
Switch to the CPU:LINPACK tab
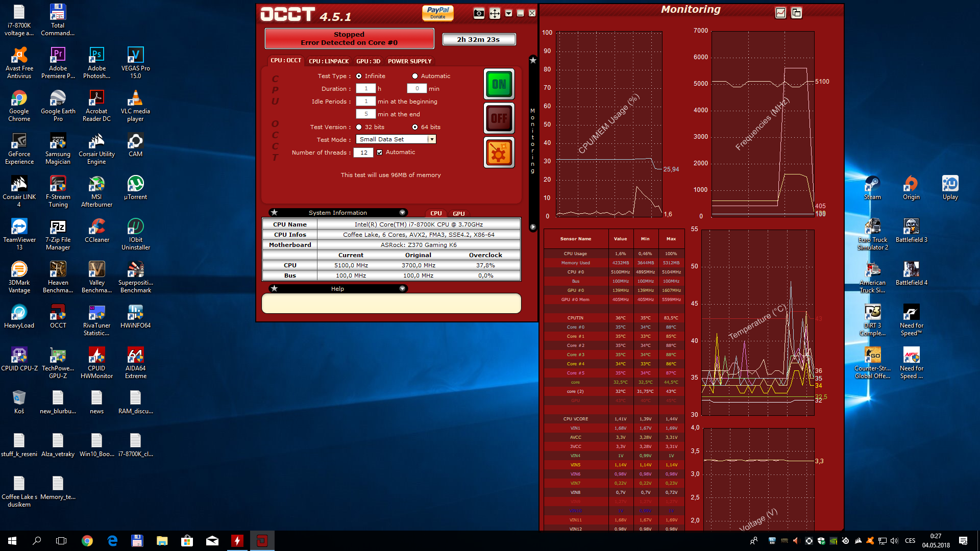pos(329,61)
